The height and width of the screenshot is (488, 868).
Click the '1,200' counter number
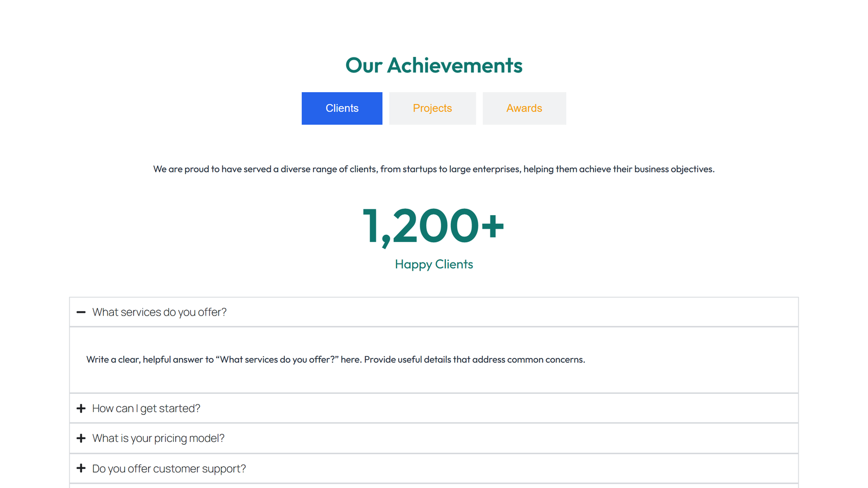[x=420, y=226]
